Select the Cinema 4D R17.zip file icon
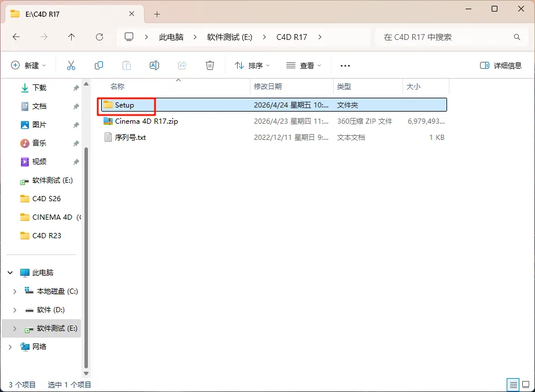 tap(108, 121)
